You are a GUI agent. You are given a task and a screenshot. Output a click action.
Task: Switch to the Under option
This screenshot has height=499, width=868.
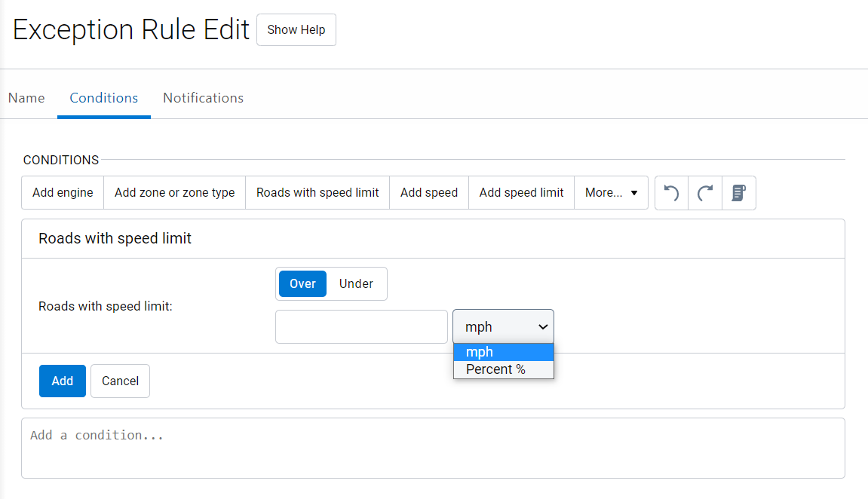(x=356, y=283)
